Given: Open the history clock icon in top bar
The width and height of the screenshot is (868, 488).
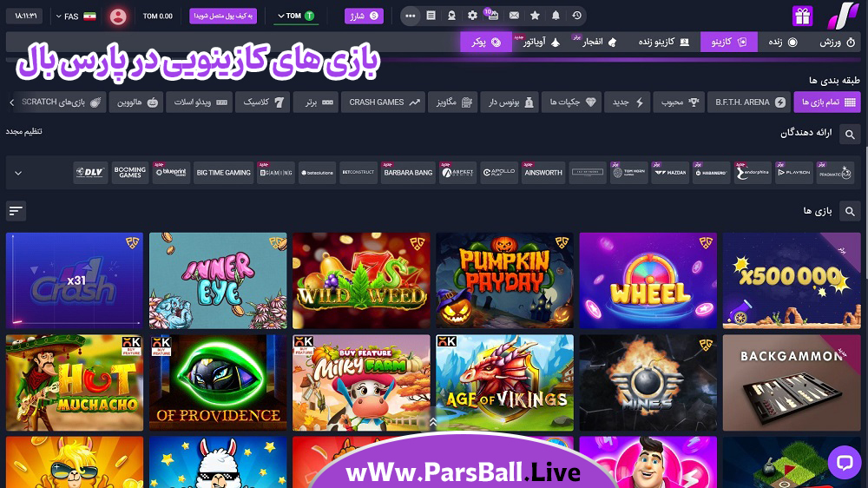Looking at the screenshot, I should point(577,16).
